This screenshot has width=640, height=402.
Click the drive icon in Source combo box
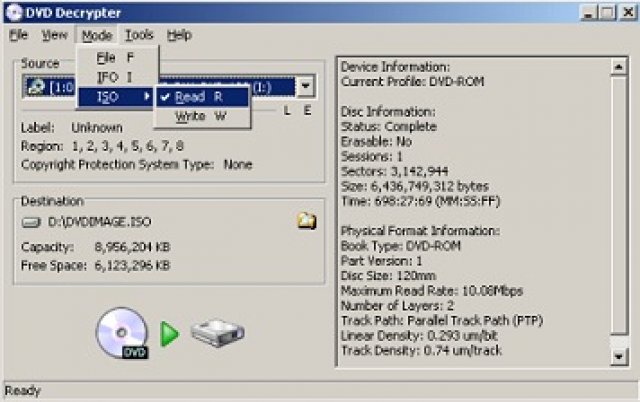click(x=36, y=87)
